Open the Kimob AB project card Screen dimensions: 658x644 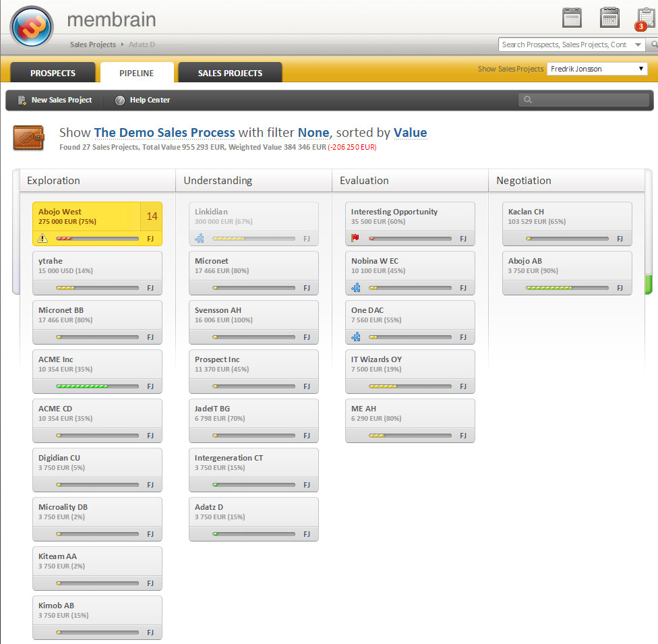(97, 617)
